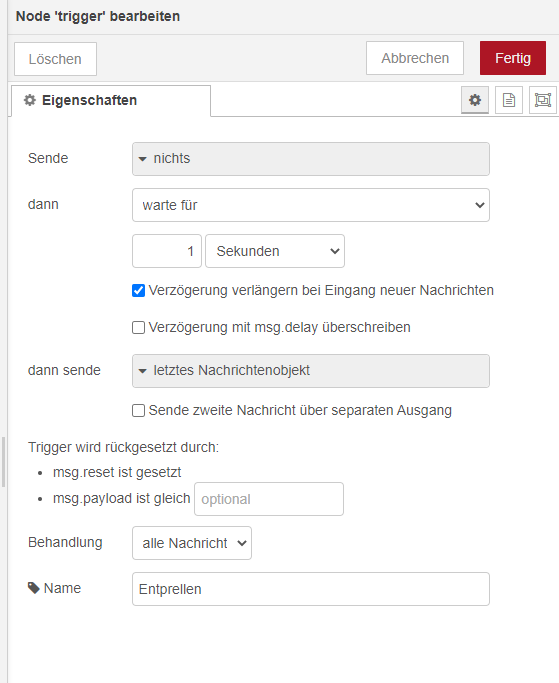The height and width of the screenshot is (683, 559).
Task: Enable Verzögerung mit msg.delay überschreiben
Action: click(x=139, y=328)
